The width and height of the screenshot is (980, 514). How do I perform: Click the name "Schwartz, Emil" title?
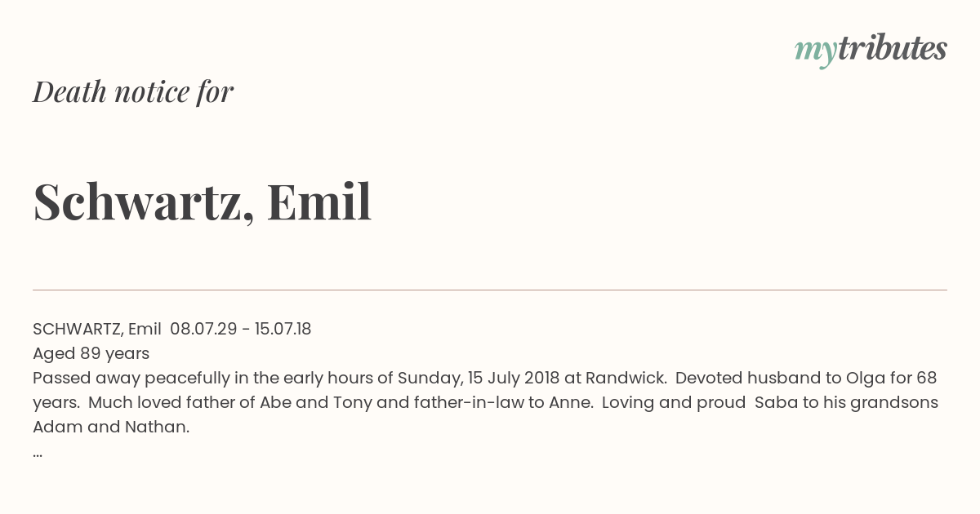click(203, 202)
